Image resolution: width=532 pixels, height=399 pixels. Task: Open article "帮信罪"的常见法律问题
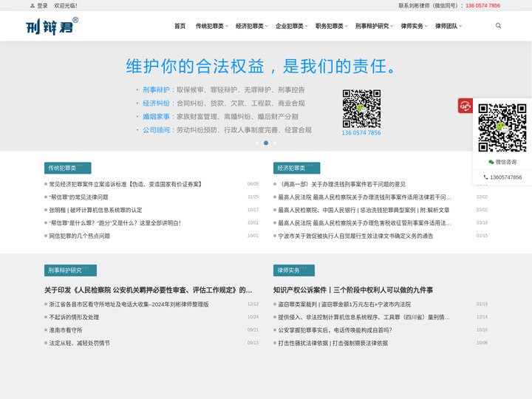pyautogui.click(x=78, y=197)
